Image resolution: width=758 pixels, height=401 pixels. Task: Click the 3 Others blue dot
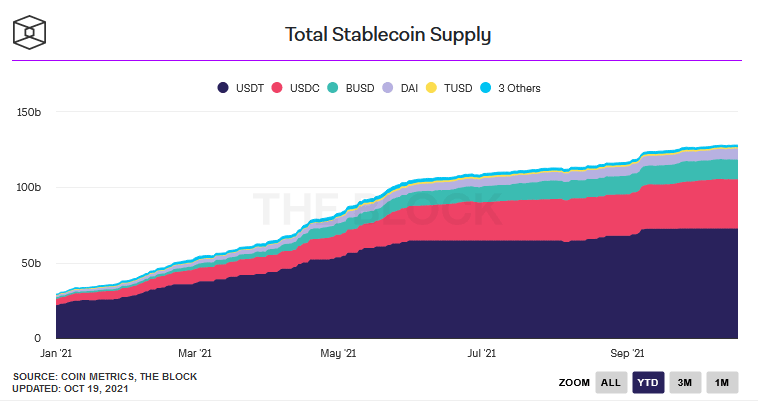click(x=486, y=88)
